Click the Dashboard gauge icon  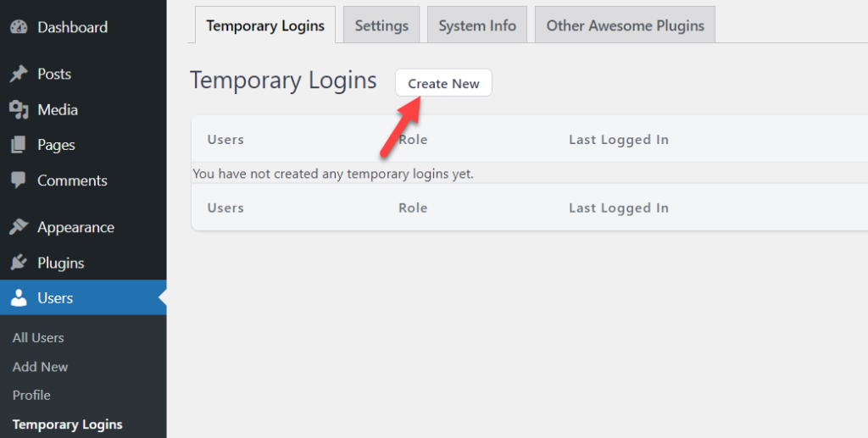click(19, 26)
